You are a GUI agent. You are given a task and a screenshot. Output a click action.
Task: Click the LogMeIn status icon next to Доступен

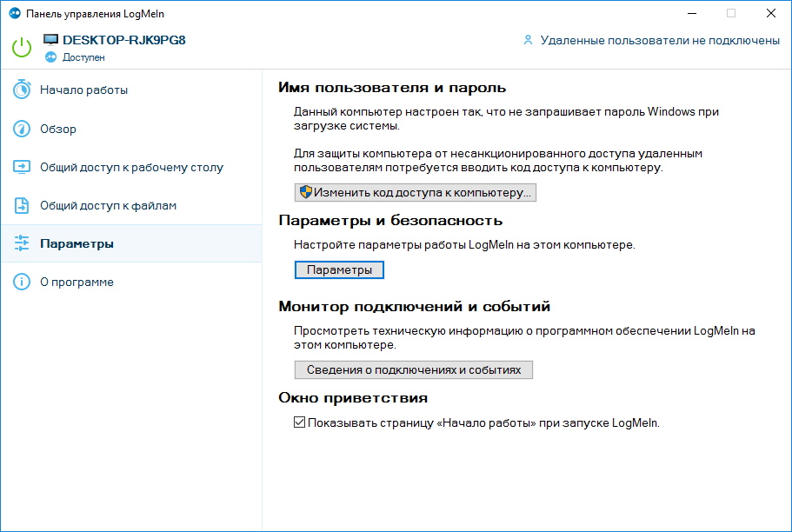pos(51,57)
